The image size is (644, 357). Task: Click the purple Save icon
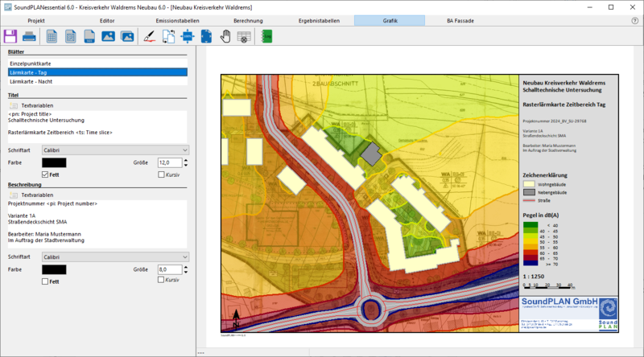[x=11, y=36]
